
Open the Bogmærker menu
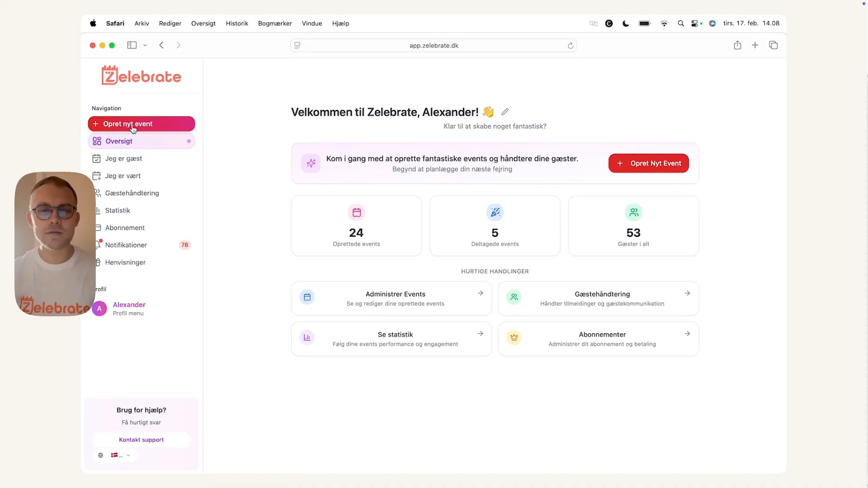(274, 23)
